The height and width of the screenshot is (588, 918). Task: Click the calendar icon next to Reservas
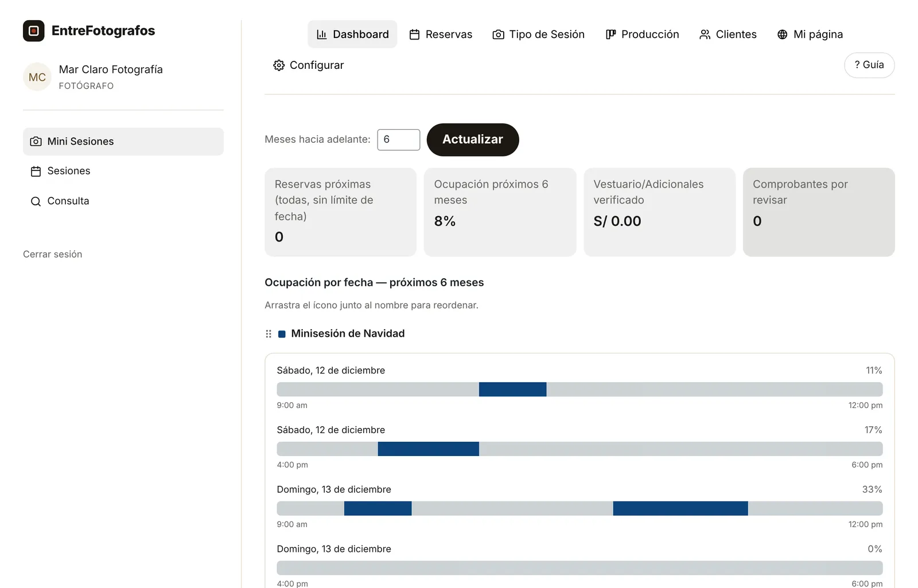pos(414,34)
